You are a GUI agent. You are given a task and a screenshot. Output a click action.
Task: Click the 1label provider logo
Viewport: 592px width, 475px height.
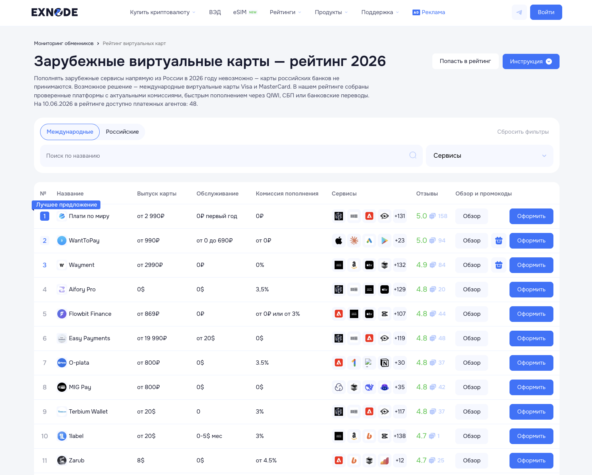(62, 436)
